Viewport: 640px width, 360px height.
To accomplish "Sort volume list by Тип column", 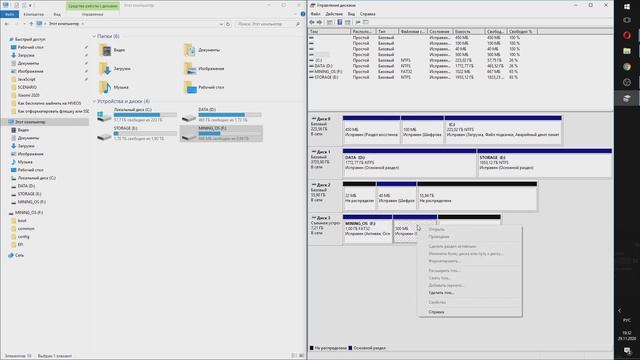I will click(x=387, y=31).
